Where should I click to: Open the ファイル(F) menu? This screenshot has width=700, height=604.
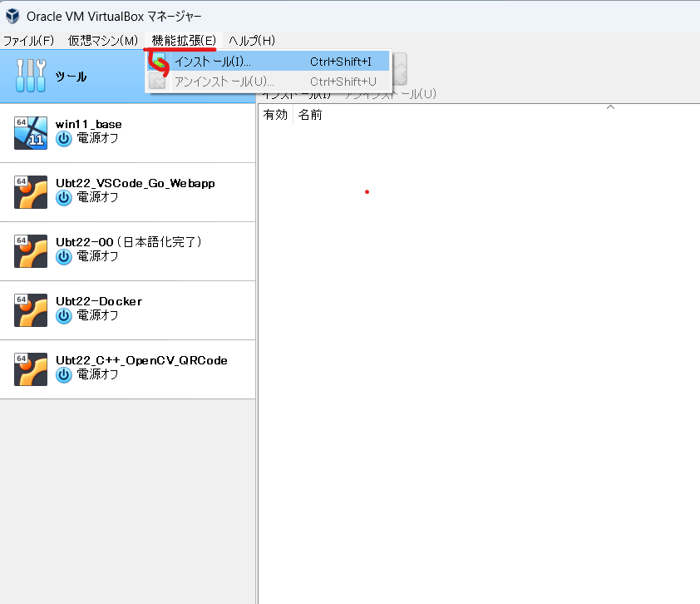28,41
